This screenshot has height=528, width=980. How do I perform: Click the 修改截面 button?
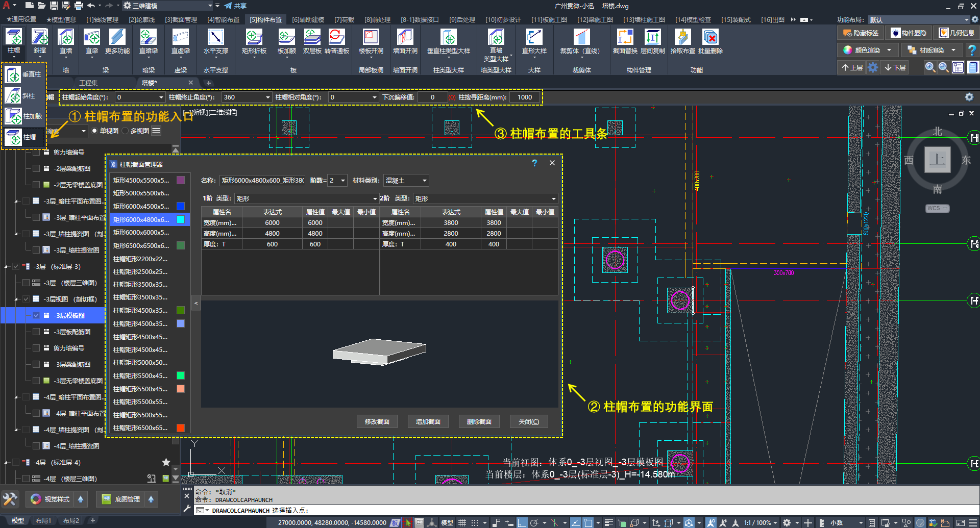pyautogui.click(x=377, y=421)
